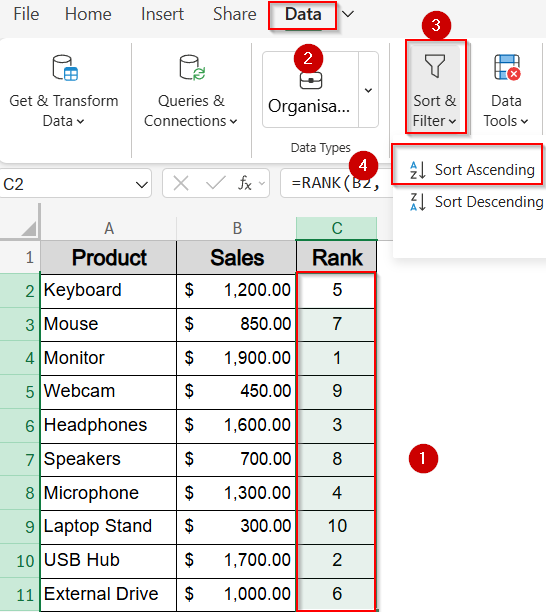
Task: Select column A header
Action: pos(109,228)
